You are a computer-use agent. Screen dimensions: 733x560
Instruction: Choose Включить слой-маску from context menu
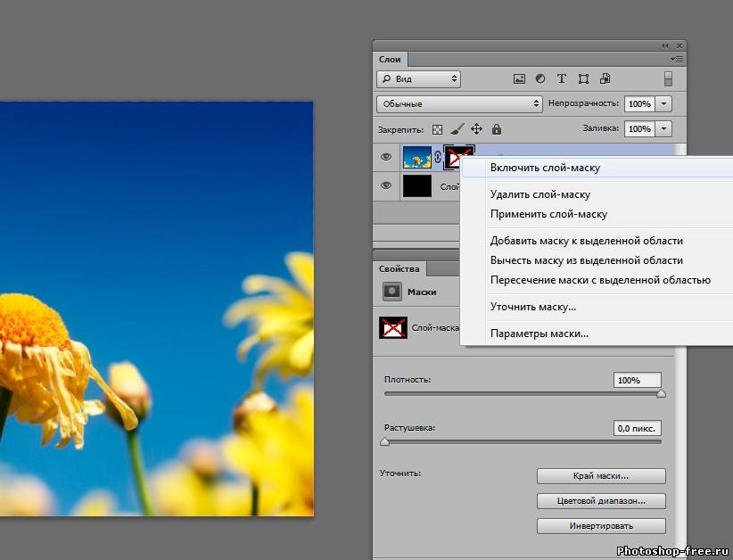[545, 168]
